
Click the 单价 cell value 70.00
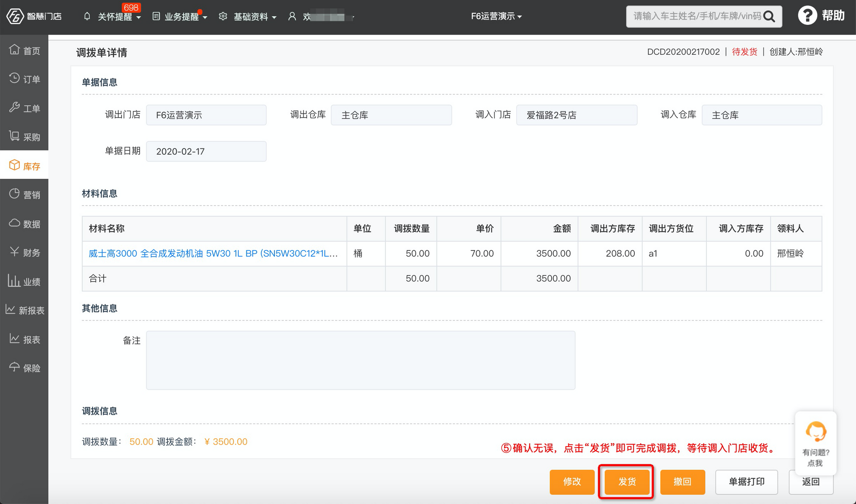tap(482, 253)
